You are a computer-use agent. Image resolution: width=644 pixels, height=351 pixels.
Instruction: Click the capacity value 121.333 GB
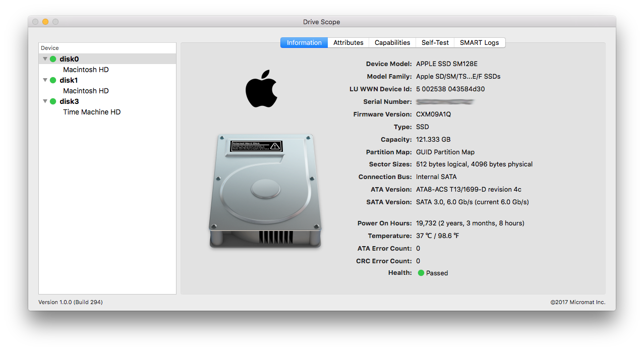click(x=433, y=140)
